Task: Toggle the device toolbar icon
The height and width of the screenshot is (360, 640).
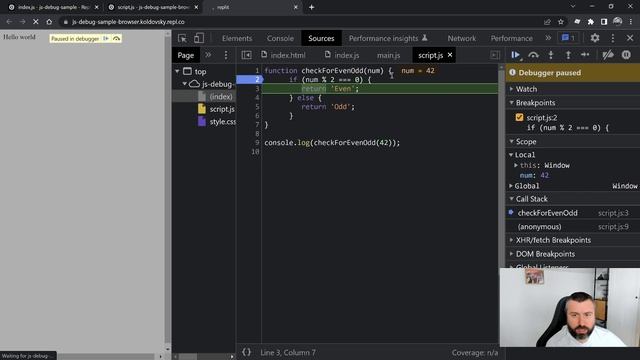Action: [x=199, y=38]
